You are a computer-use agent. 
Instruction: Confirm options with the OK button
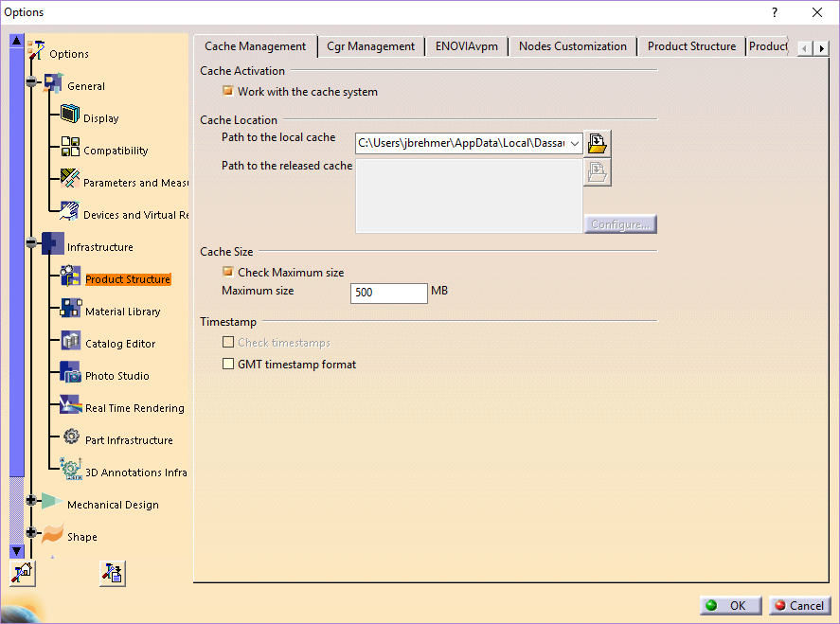[729, 605]
